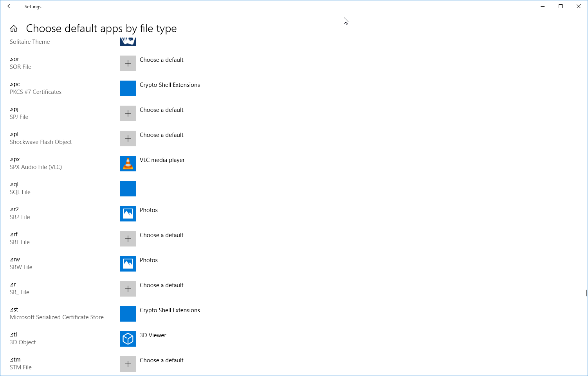
Task: Go back using the Settings back arrow
Action: pos(10,6)
